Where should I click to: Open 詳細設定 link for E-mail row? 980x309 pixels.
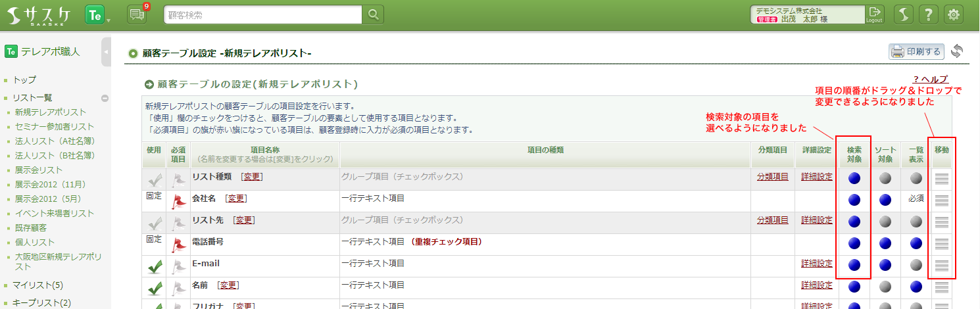(x=816, y=264)
